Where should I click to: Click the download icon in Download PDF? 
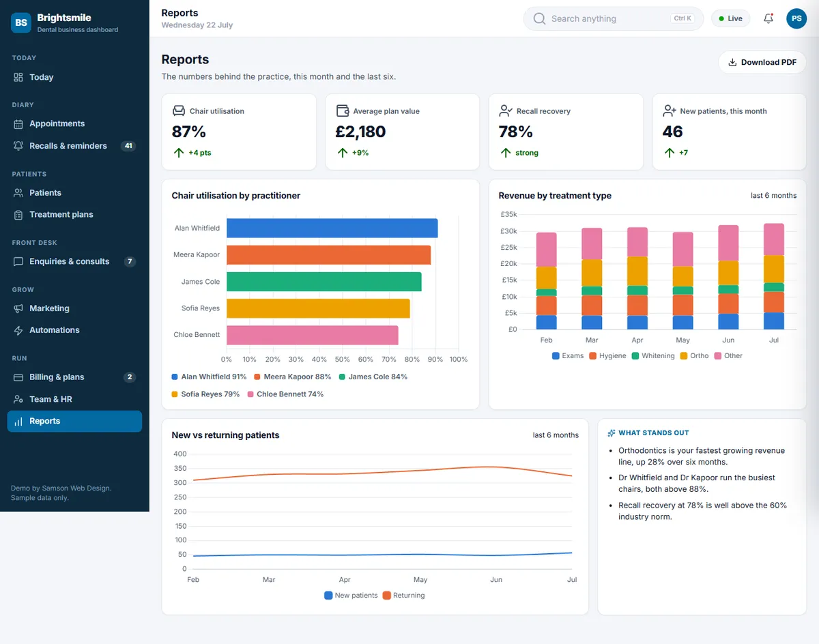[x=733, y=62]
